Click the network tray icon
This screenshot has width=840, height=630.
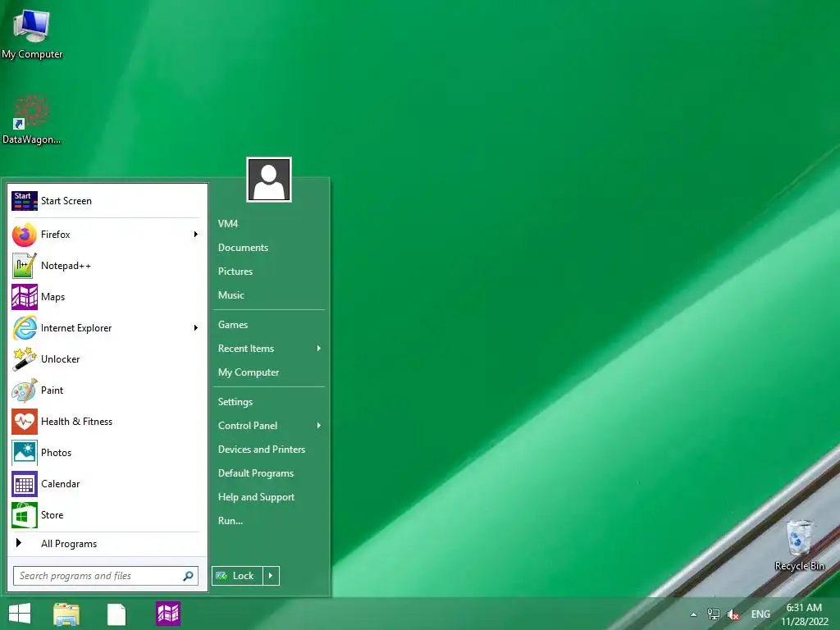tap(713, 614)
